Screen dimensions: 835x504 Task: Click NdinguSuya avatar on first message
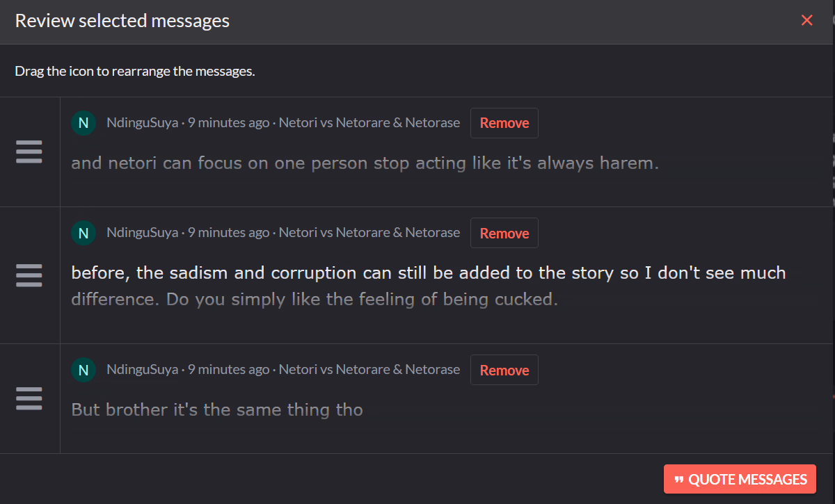tap(83, 124)
